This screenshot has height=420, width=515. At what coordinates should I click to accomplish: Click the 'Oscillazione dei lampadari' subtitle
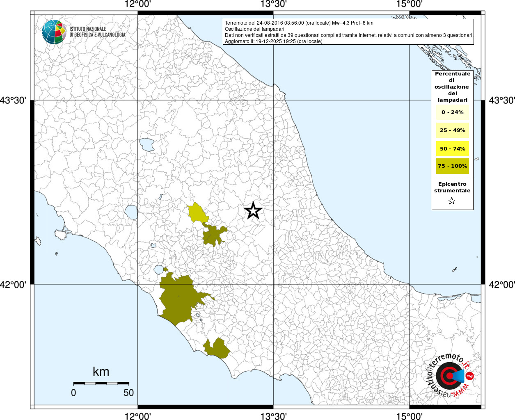[x=254, y=29]
